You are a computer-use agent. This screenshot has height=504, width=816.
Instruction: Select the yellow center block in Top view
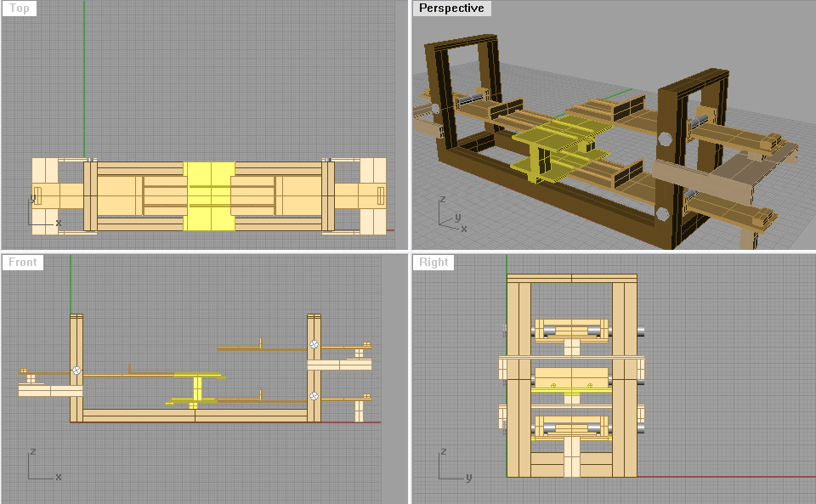(x=209, y=195)
